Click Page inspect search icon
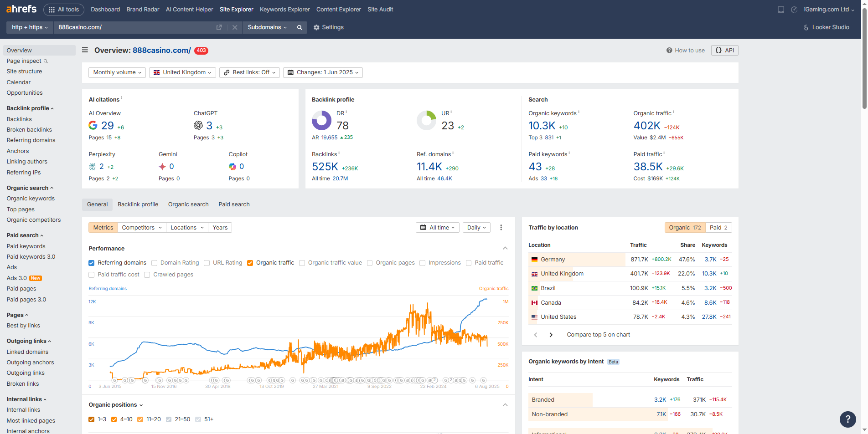The image size is (868, 434). pyautogui.click(x=46, y=61)
